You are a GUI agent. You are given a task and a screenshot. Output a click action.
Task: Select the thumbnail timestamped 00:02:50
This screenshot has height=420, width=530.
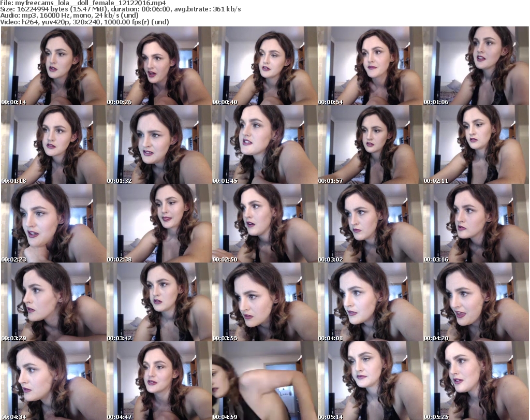[x=264, y=224]
